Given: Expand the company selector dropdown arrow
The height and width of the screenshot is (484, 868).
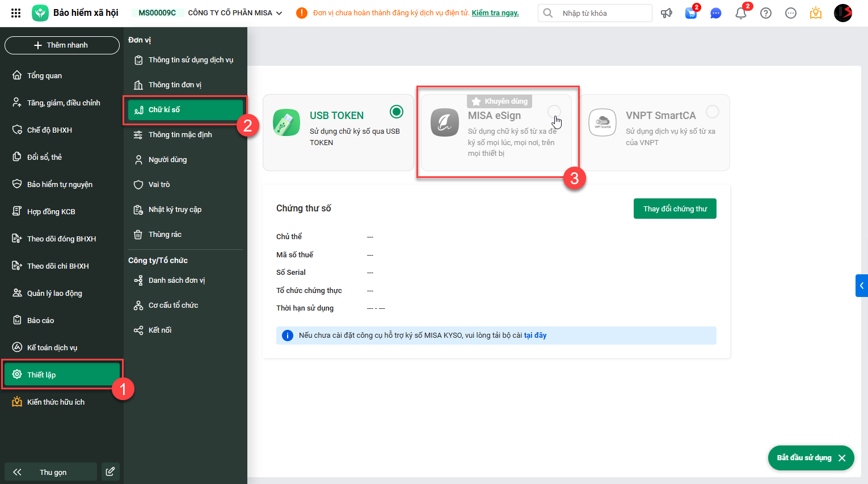Looking at the screenshot, I should point(279,13).
